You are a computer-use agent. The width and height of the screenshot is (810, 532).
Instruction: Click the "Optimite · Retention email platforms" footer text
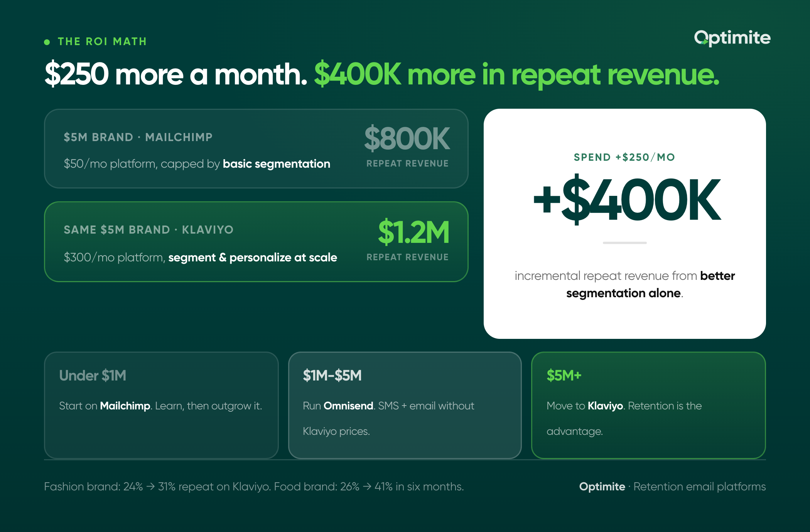[672, 487]
